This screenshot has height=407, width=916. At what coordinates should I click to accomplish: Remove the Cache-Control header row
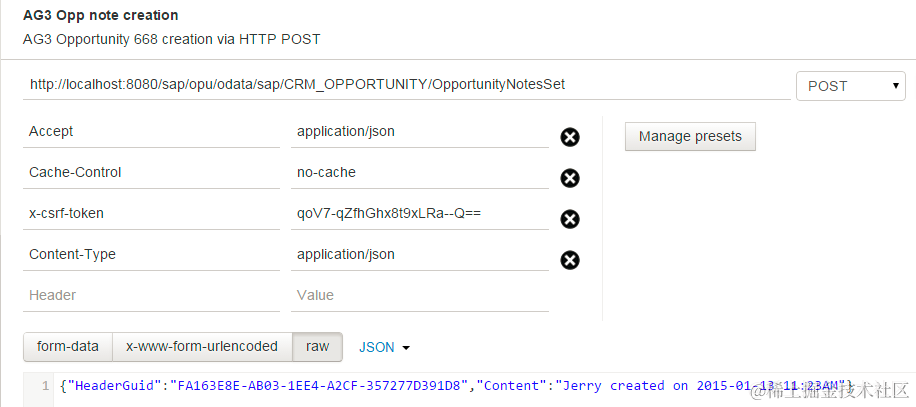click(x=570, y=178)
